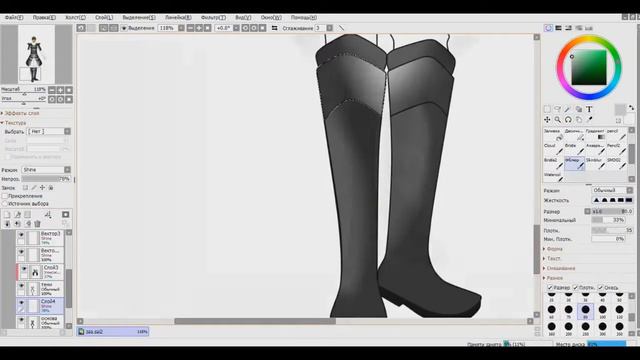The width and height of the screenshot is (640, 360).
Task: Open the layer blending Режим dropdown
Action: click(x=46, y=169)
